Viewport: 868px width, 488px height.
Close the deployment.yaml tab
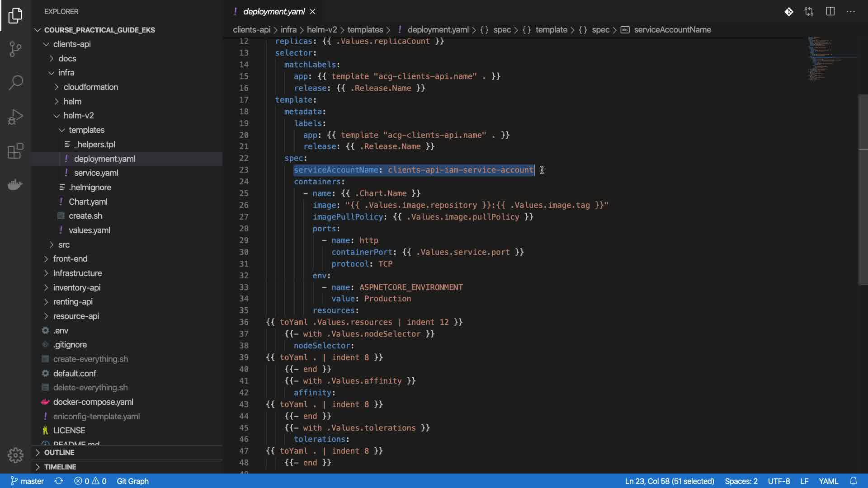313,12
